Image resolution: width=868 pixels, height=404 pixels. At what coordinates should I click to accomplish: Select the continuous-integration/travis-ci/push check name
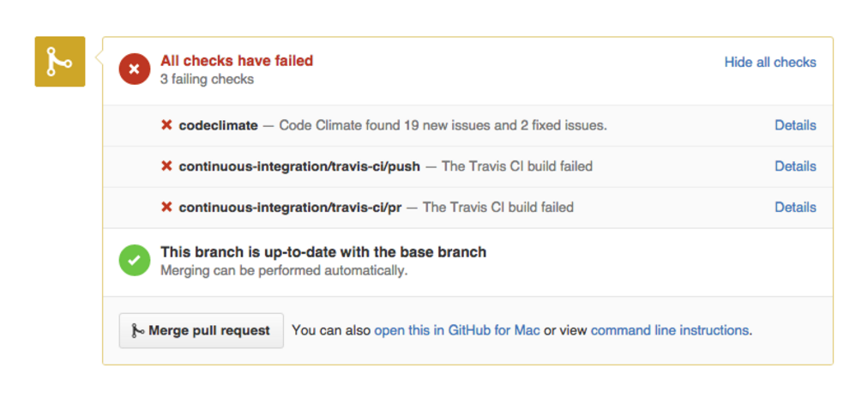click(299, 166)
